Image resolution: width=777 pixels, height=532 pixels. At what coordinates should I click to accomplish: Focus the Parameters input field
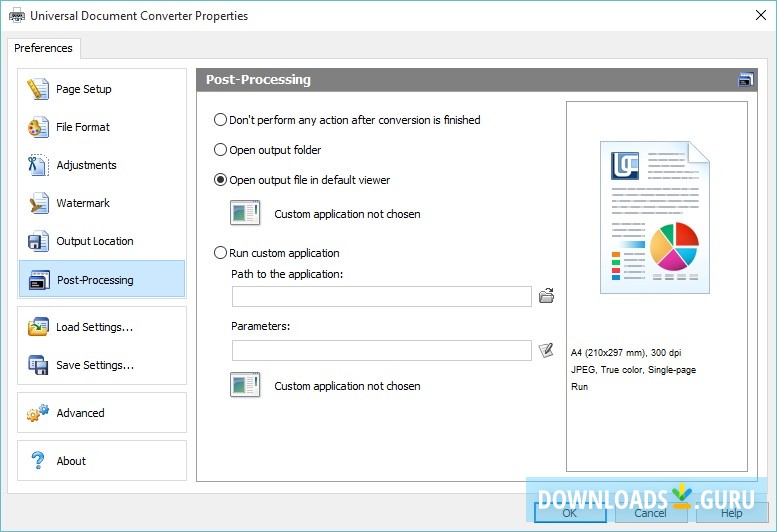pyautogui.click(x=382, y=351)
